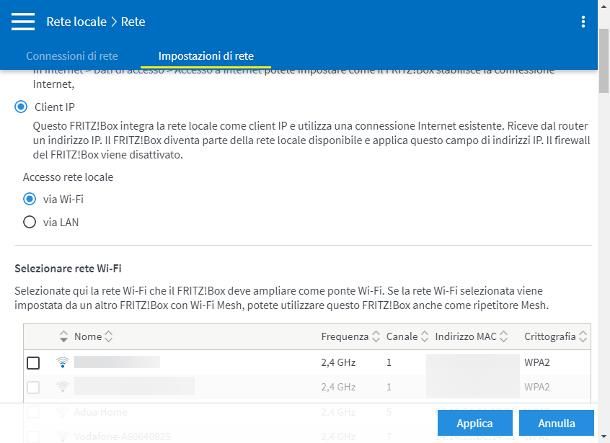This screenshot has width=610, height=443.
Task: Sort table by Canale column arrows
Action: pyautogui.click(x=425, y=337)
